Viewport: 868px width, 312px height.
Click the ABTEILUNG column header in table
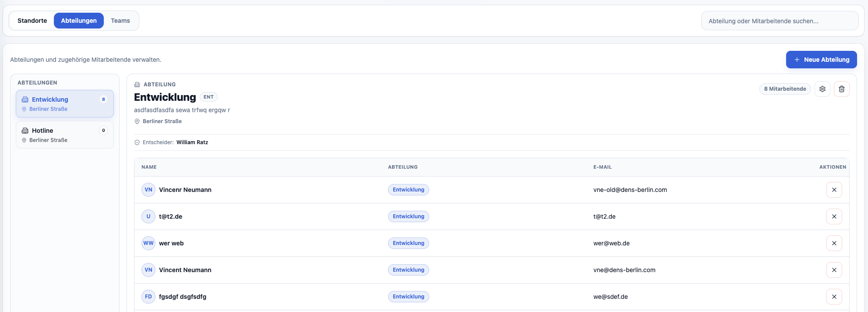(x=403, y=167)
